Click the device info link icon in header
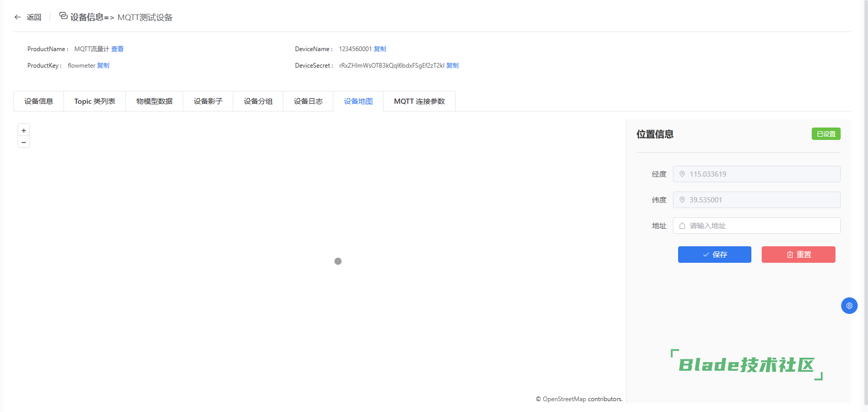Screen dimensions: 868x412 (x=63, y=16)
